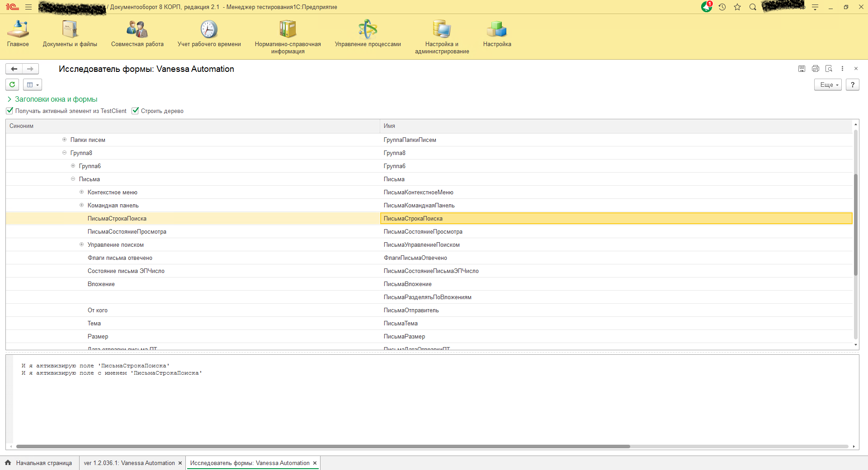Click the generated script text area
868x470 pixels.
point(432,399)
